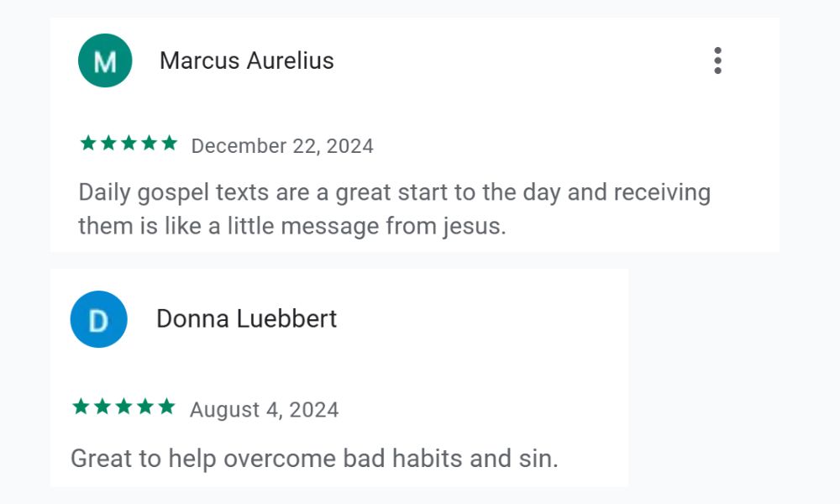Click the name Marcus Aurelius

[247, 60]
